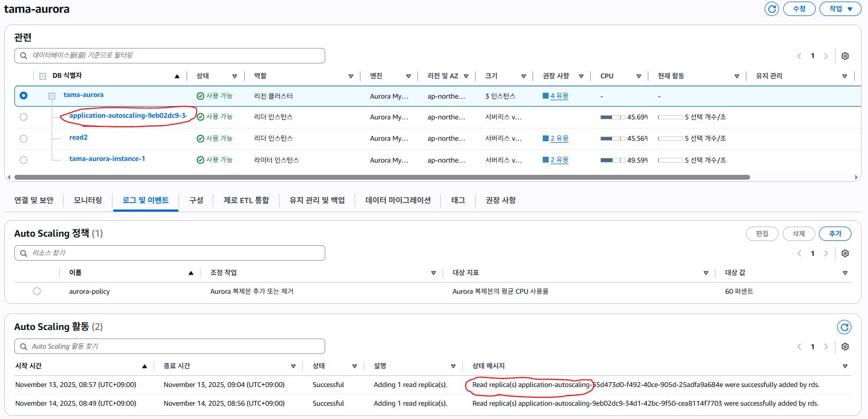Open 작업 dropdown menu
The height and width of the screenshot is (419, 868).
841,9
